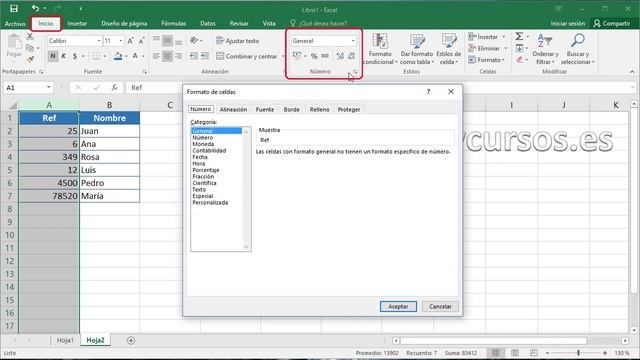Image resolution: width=640 pixels, height=360 pixels.
Task: Decrease the decimal places
Action: 351,56
